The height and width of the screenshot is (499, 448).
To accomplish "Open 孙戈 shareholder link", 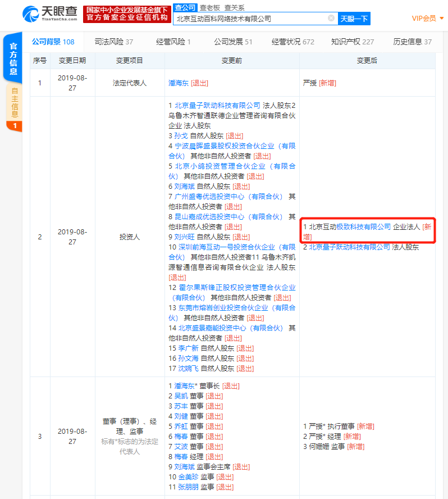I will [181, 136].
